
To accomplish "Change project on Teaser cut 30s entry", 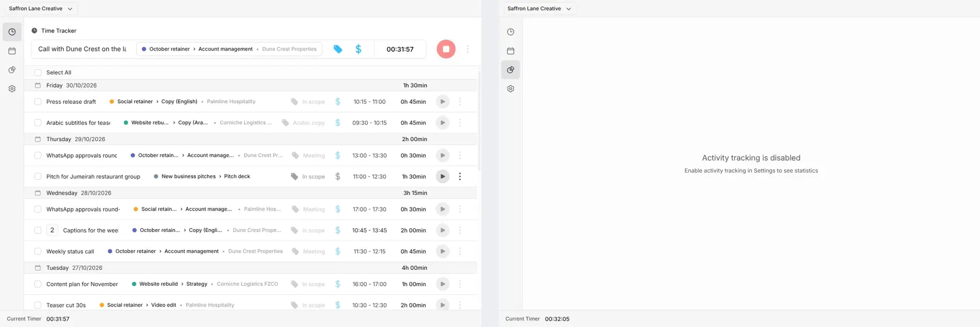I will [167, 305].
